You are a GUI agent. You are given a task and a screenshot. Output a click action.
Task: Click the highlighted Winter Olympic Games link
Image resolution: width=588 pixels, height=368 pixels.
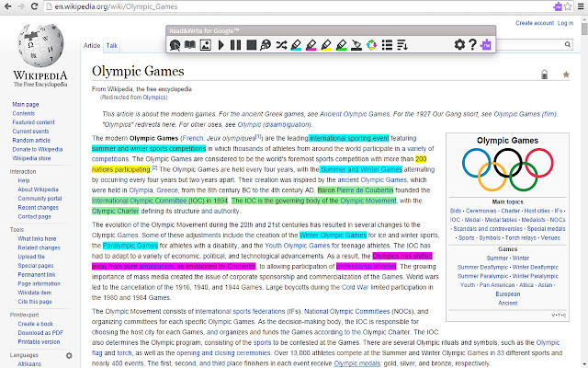click(333, 236)
